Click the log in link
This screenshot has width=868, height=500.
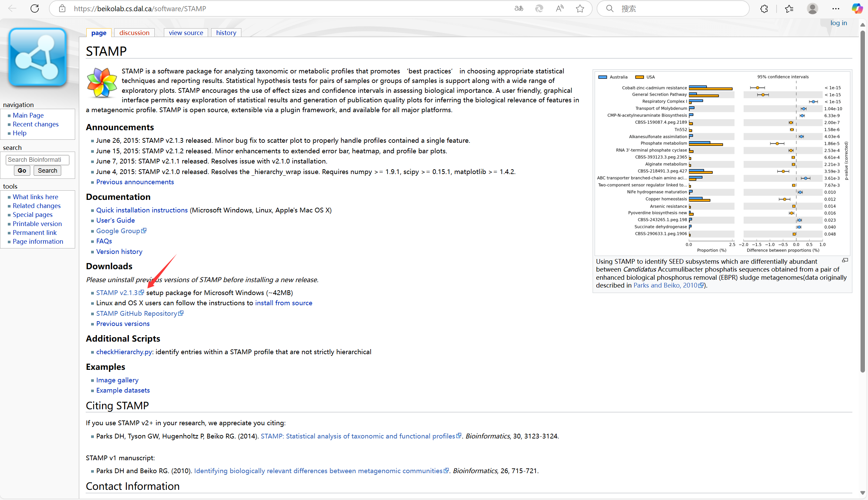pyautogui.click(x=838, y=23)
